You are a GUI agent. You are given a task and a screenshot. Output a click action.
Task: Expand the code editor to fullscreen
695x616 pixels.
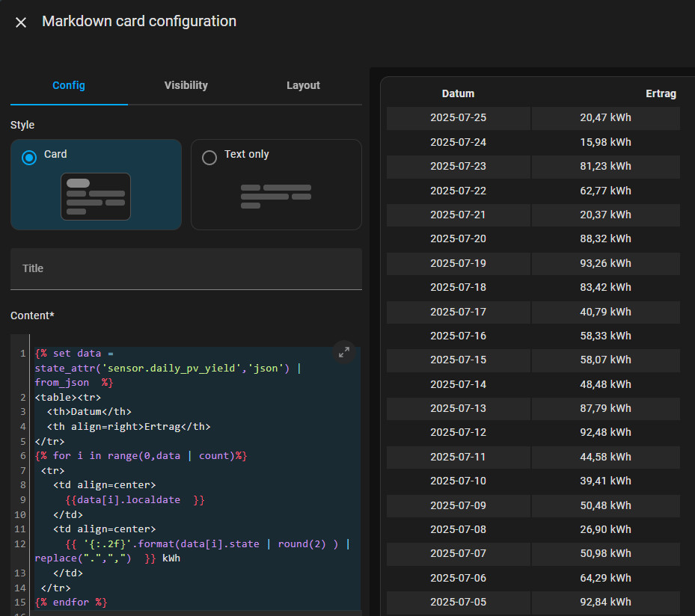tap(343, 352)
